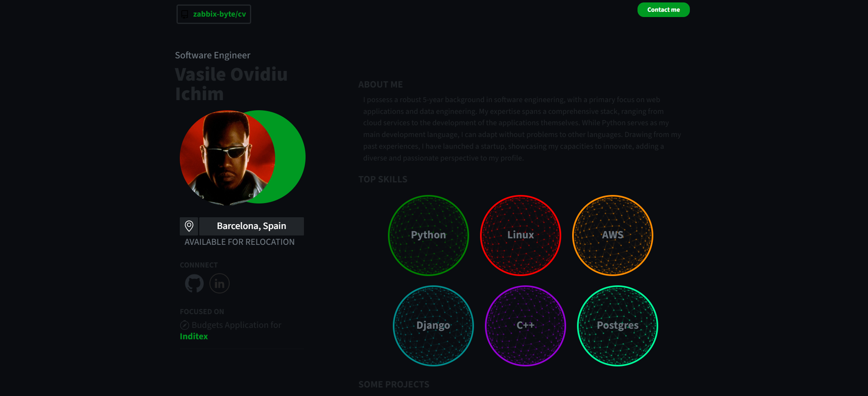Select the C++ skill sphere
Image resolution: width=868 pixels, height=396 pixels.
pos(526,325)
